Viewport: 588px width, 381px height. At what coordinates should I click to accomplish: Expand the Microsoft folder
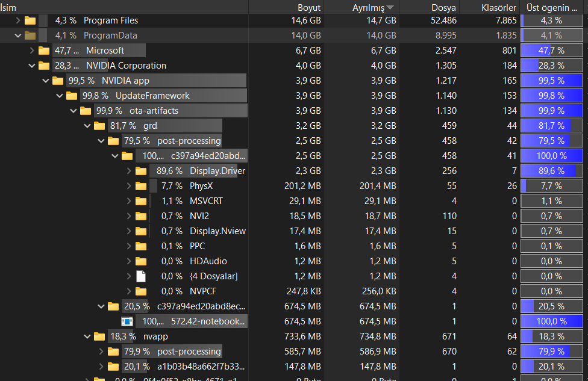(x=32, y=51)
